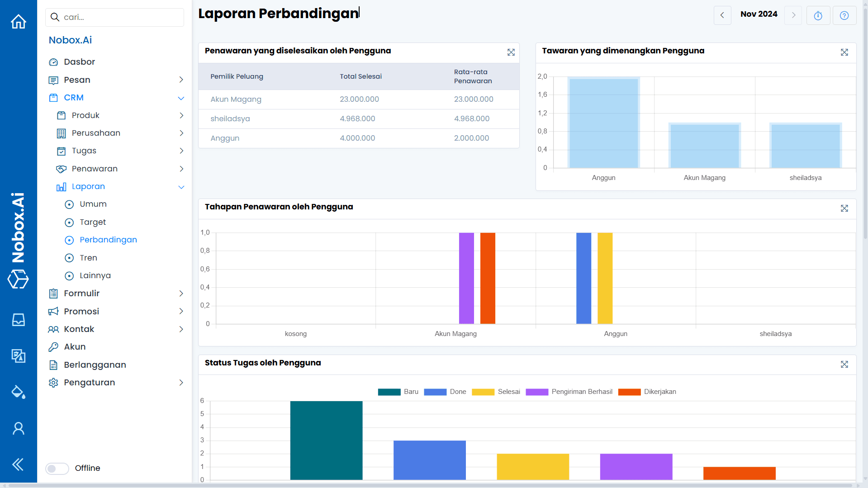
Task: Open the timer/history icon beside Nov 2024
Action: pyautogui.click(x=818, y=15)
